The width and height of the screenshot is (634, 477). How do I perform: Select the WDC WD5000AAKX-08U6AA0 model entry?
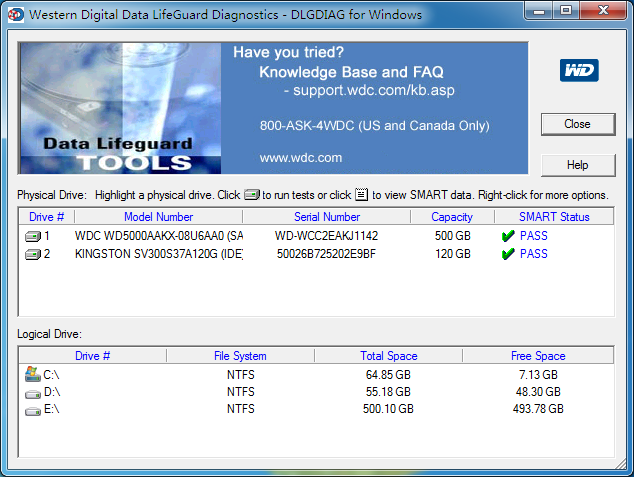coord(159,236)
